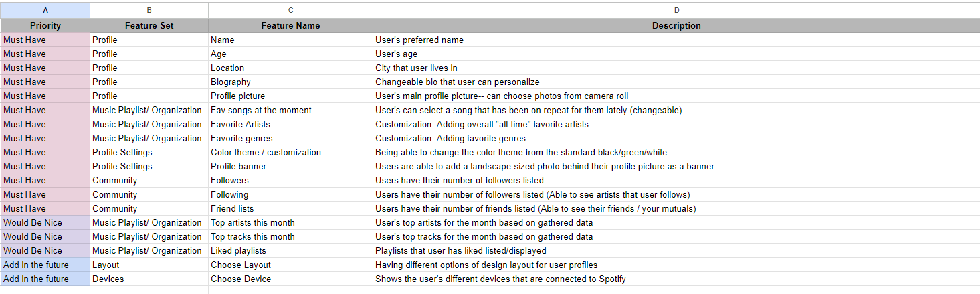The width and height of the screenshot is (980, 294).
Task: Click the Favorite Artists cell
Action: [x=290, y=124]
